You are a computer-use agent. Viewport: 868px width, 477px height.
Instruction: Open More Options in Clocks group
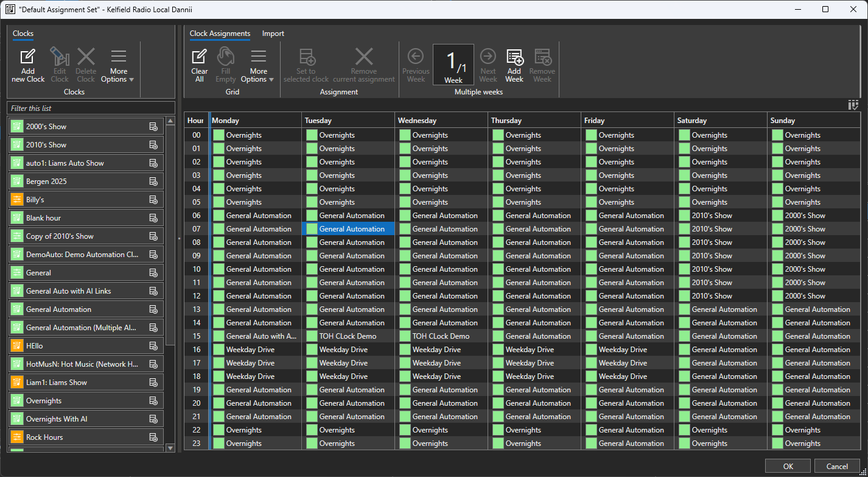click(119, 66)
